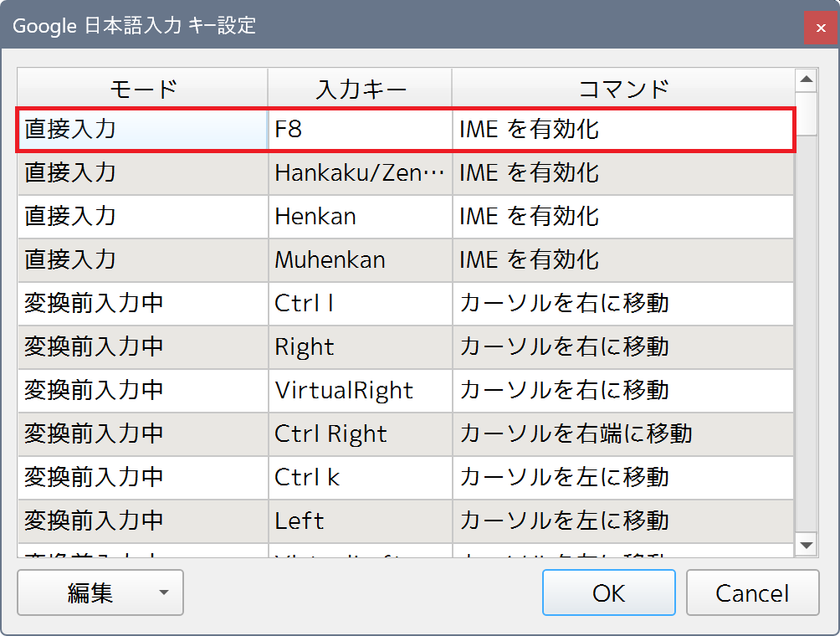Select カーソルを左に移動 in the Ctrl k row

pyautogui.click(x=623, y=478)
